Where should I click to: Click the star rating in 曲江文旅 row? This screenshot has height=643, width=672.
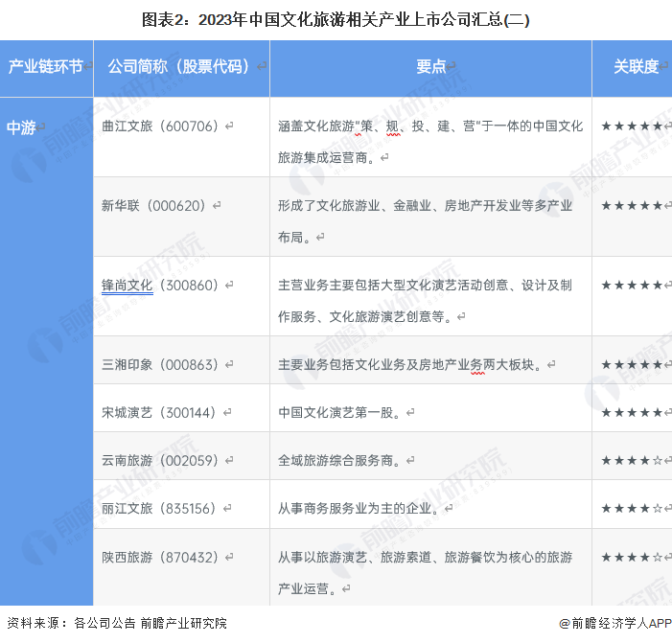(x=632, y=126)
